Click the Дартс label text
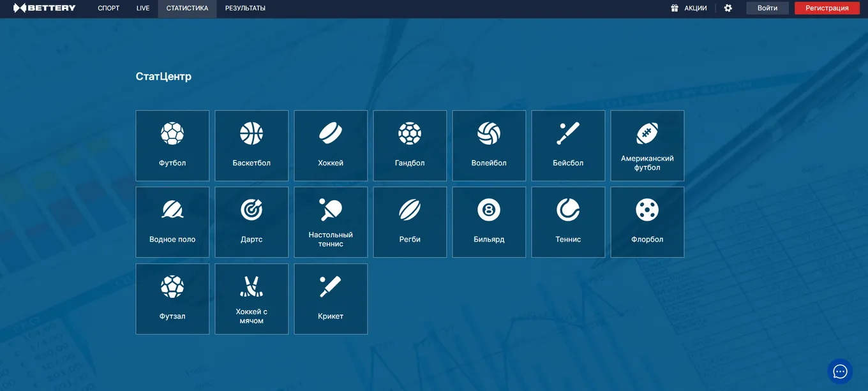 tap(251, 239)
